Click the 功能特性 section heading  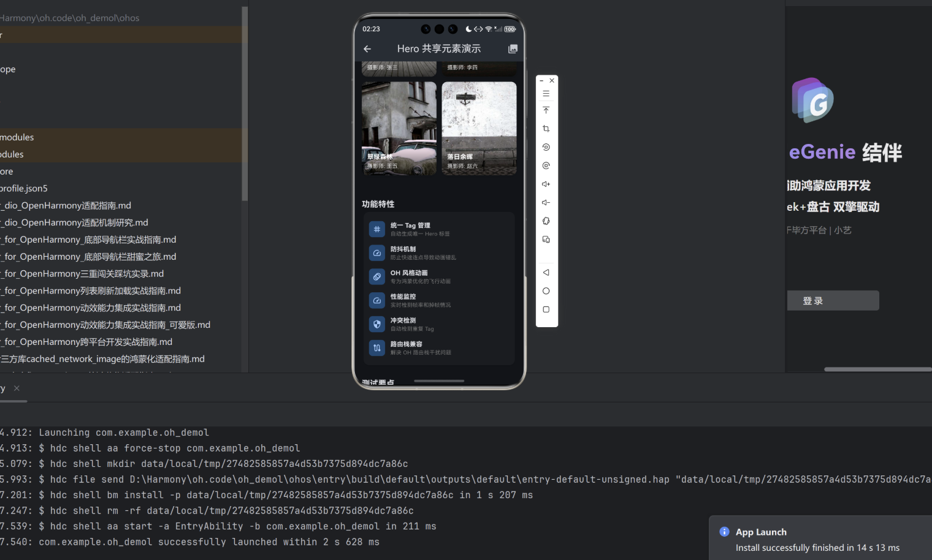coord(378,204)
